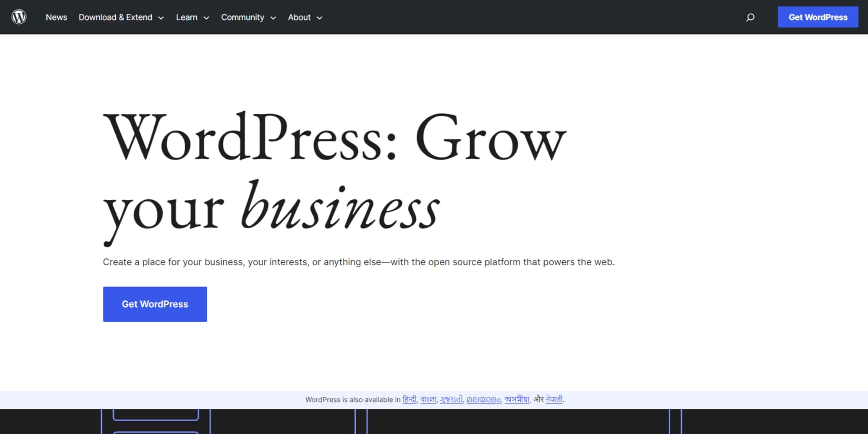Click the Get WordPress button below the headline
This screenshot has width=868, height=434.
coord(155,304)
